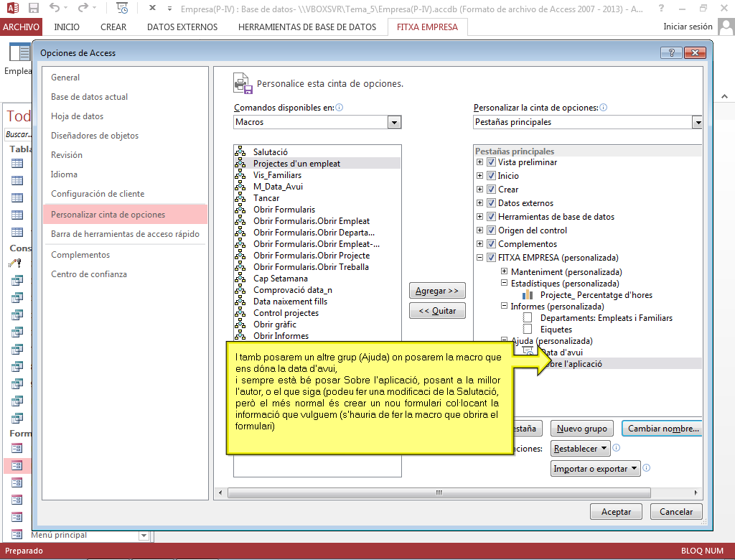Collapse the Informes (personalizada) group

[x=505, y=306]
